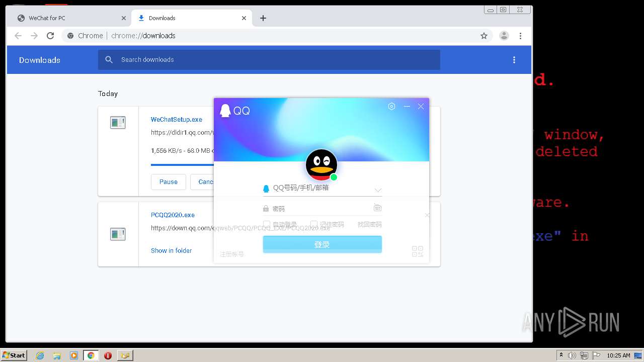Open the yellow installer taskbar icon
Viewport: 644px width, 362px height.
coord(125,355)
